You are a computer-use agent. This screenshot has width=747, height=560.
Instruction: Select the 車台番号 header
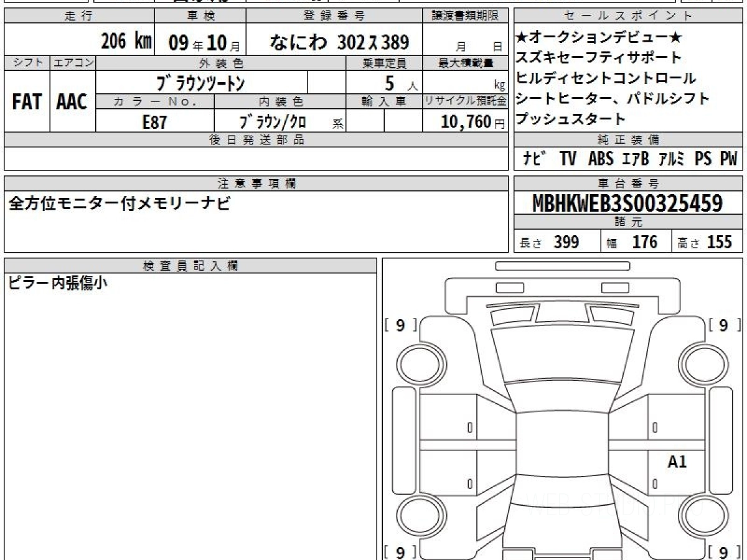click(x=629, y=184)
